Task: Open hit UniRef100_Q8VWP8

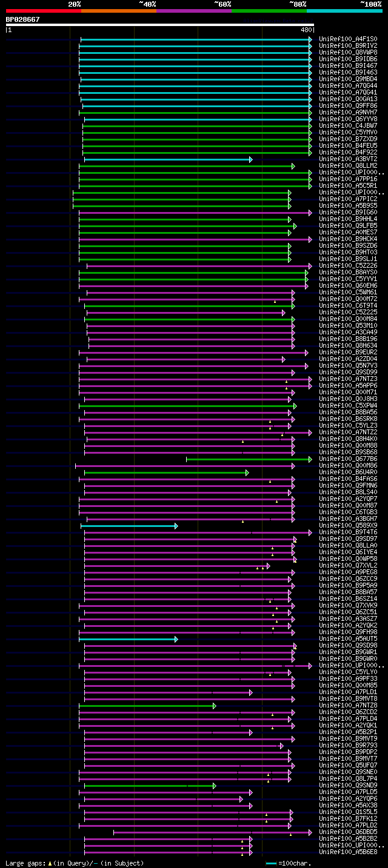Action: click(x=348, y=53)
